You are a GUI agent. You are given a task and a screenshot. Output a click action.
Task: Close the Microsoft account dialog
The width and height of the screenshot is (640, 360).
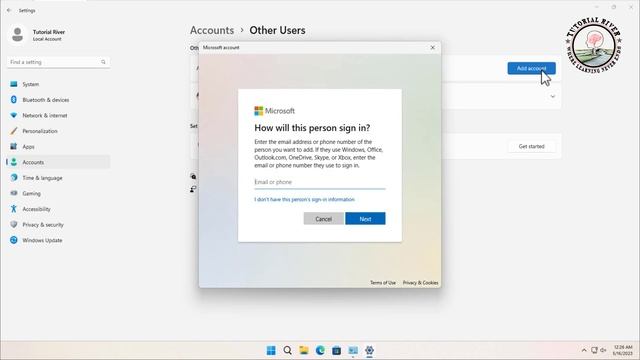coord(433,47)
